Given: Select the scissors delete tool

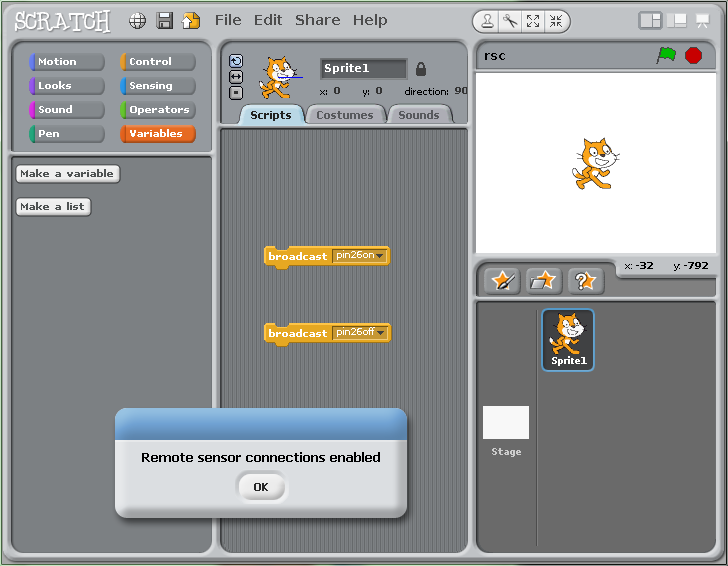Looking at the screenshot, I should pos(510,21).
